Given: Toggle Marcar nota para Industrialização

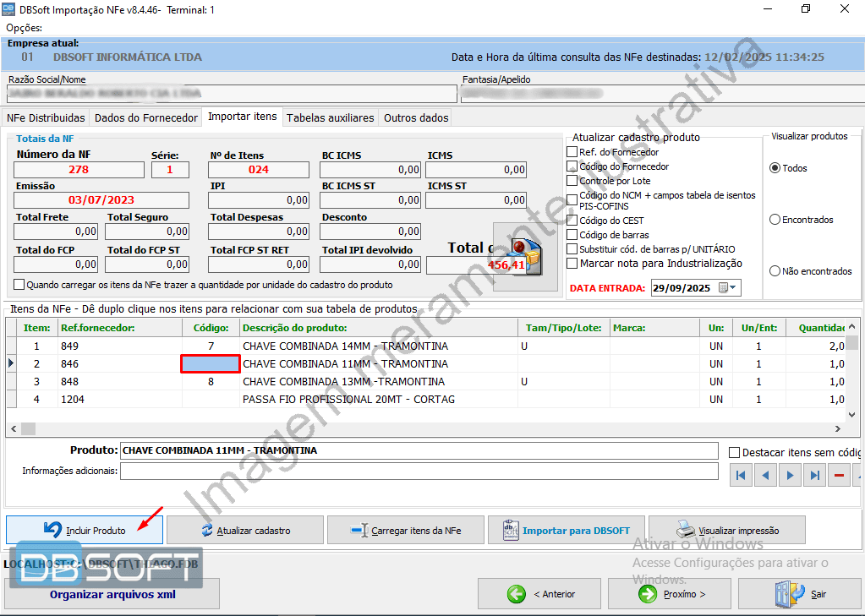Looking at the screenshot, I should 572,264.
